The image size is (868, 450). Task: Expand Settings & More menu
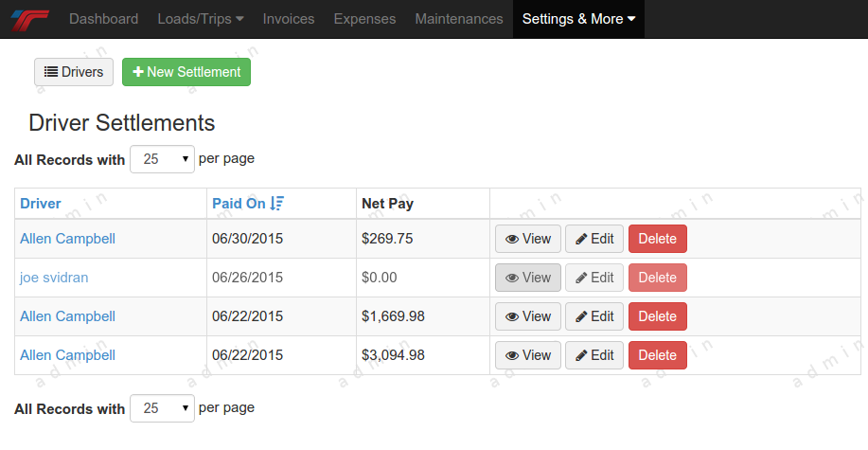click(578, 19)
